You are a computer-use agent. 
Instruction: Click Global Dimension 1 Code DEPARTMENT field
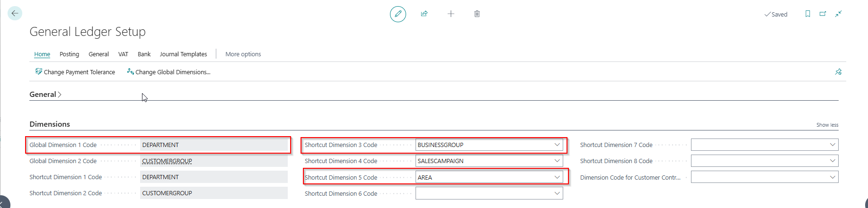214,145
